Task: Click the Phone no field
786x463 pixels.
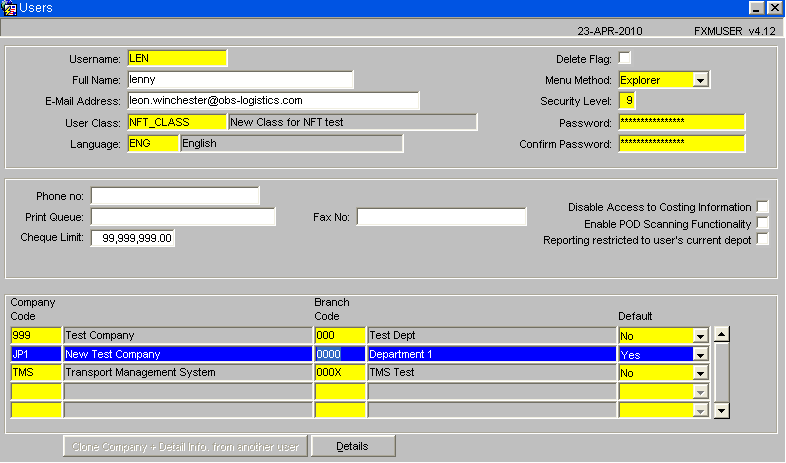Action: click(175, 196)
